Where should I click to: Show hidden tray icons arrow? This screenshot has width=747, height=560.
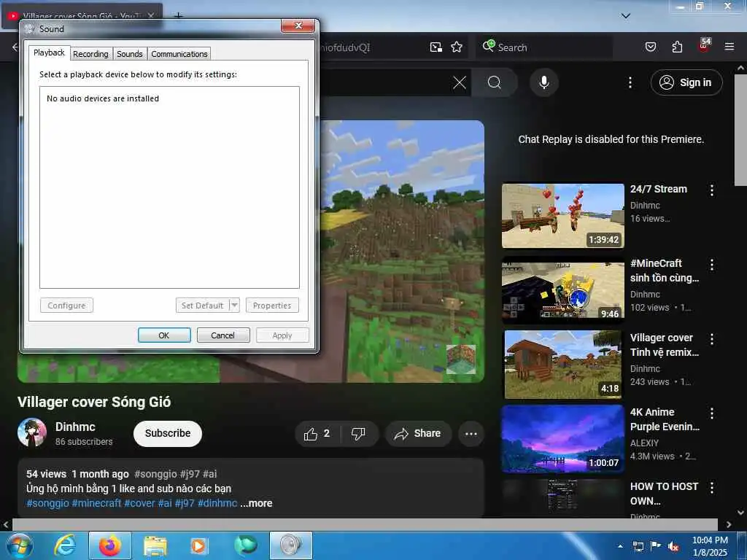coord(620,546)
